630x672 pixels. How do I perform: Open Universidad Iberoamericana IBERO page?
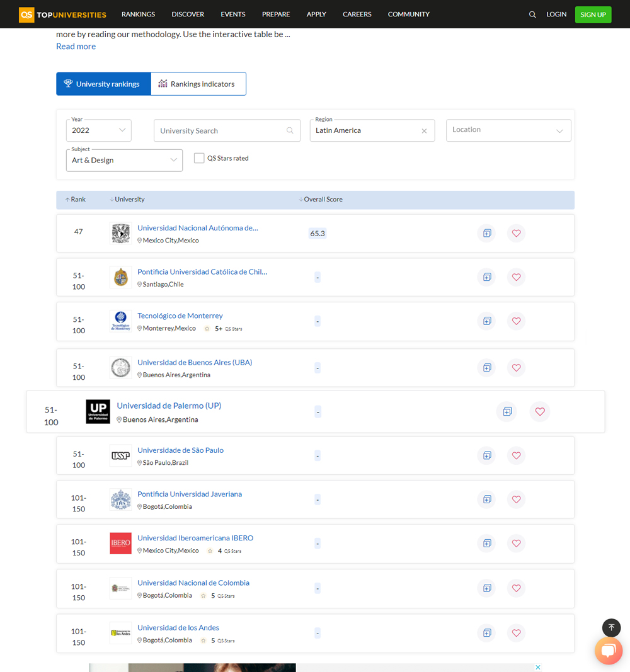[x=195, y=537]
